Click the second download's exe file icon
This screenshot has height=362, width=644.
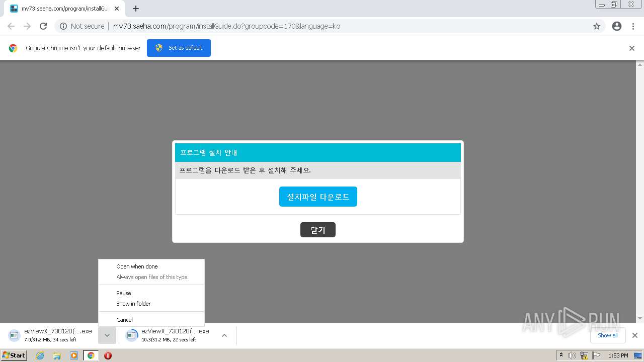132,335
